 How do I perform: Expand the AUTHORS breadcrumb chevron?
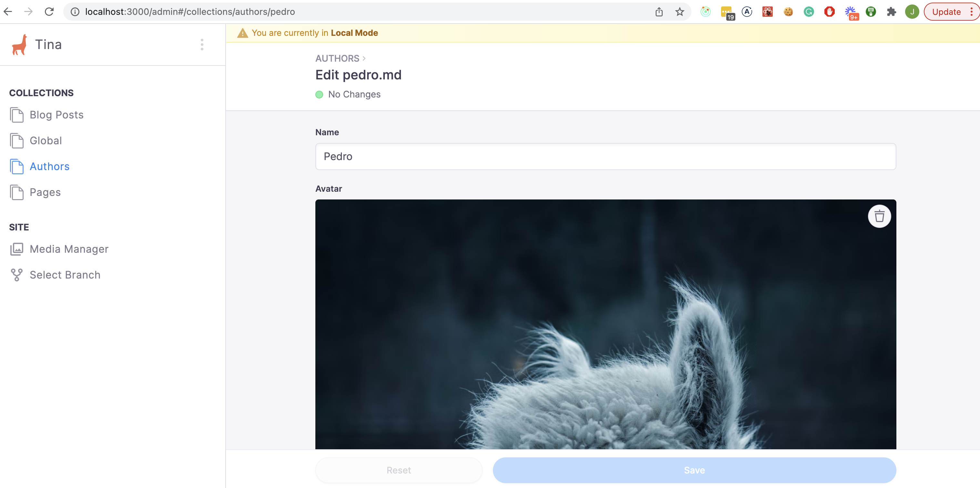364,58
